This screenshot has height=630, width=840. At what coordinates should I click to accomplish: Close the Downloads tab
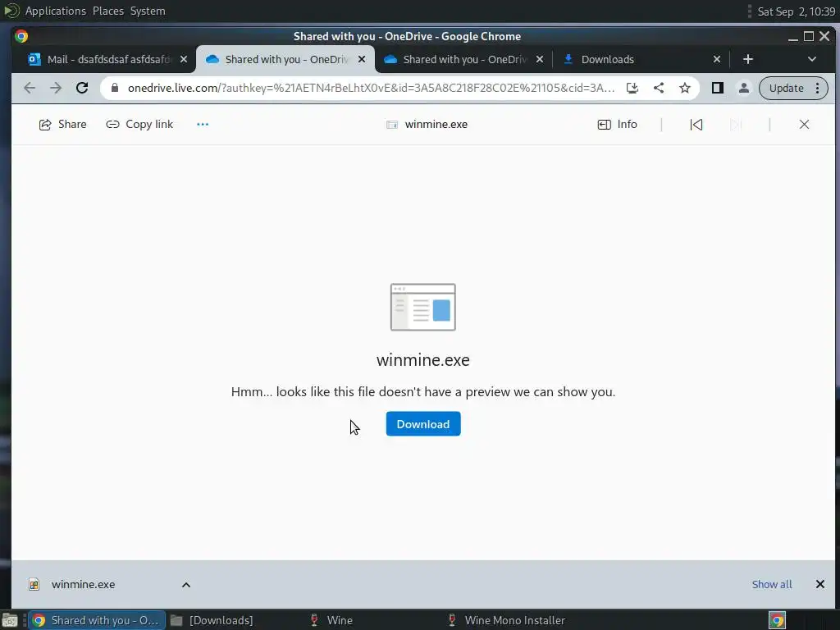[x=717, y=59]
